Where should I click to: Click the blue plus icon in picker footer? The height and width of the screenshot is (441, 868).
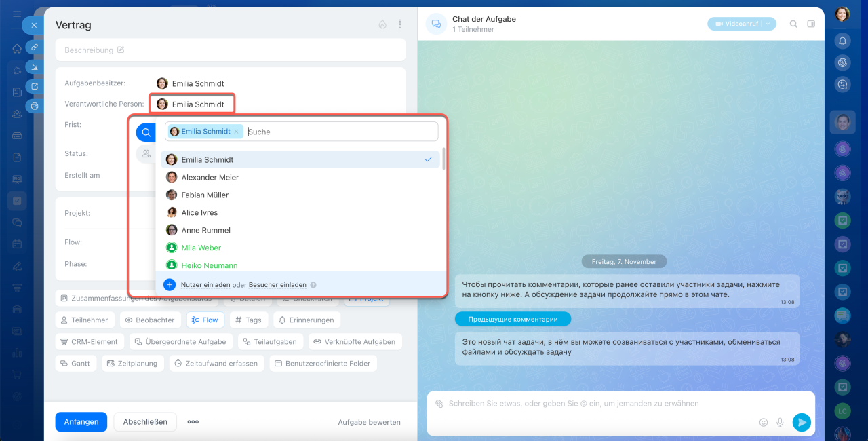pyautogui.click(x=170, y=284)
